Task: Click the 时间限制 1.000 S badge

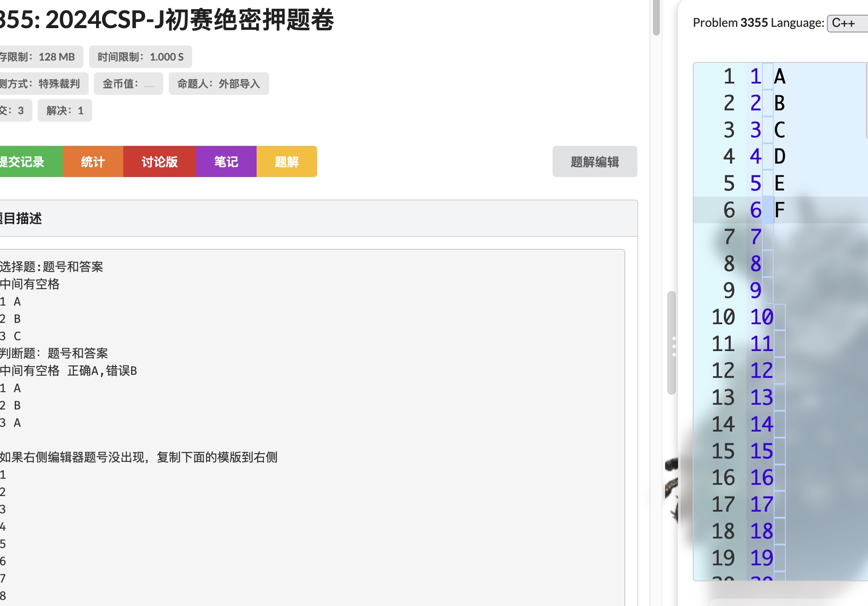Action: (x=140, y=57)
